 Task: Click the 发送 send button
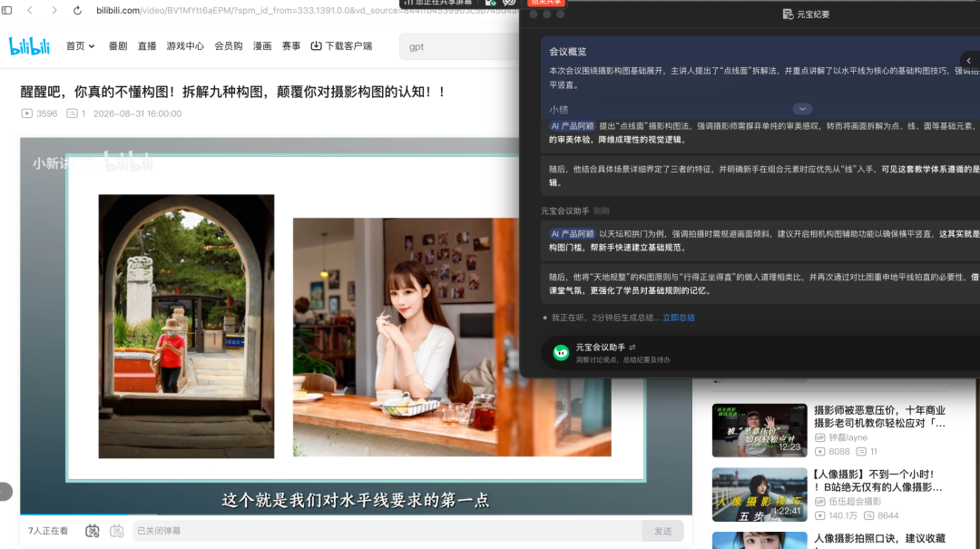coord(662,531)
